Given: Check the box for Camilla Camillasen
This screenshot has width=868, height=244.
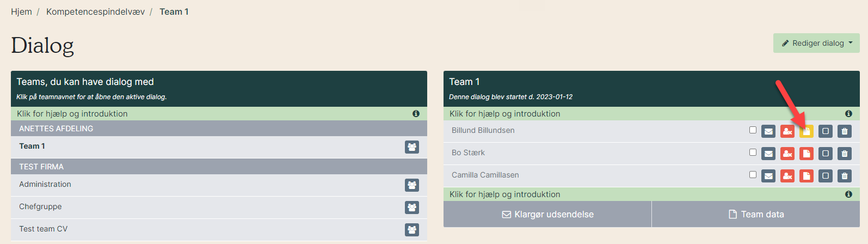Looking at the screenshot, I should coord(753,174).
